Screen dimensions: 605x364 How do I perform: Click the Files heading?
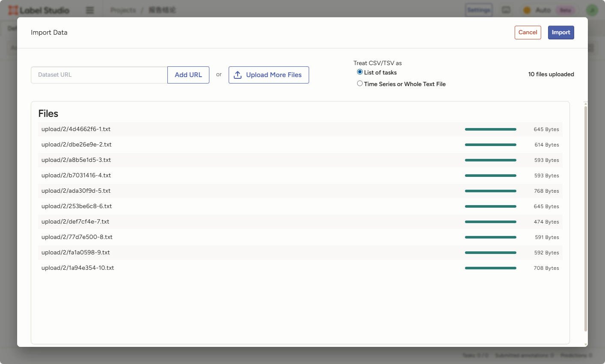[x=48, y=113]
